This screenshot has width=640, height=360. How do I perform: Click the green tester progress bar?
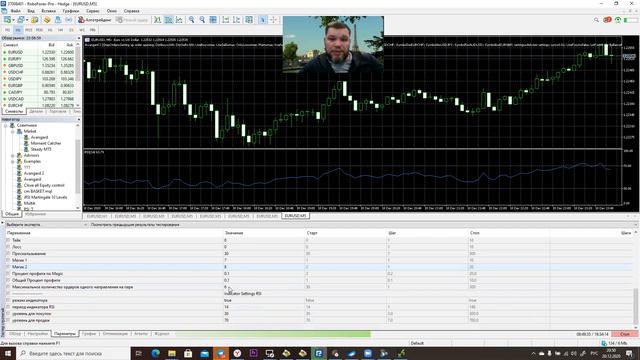tap(273, 334)
